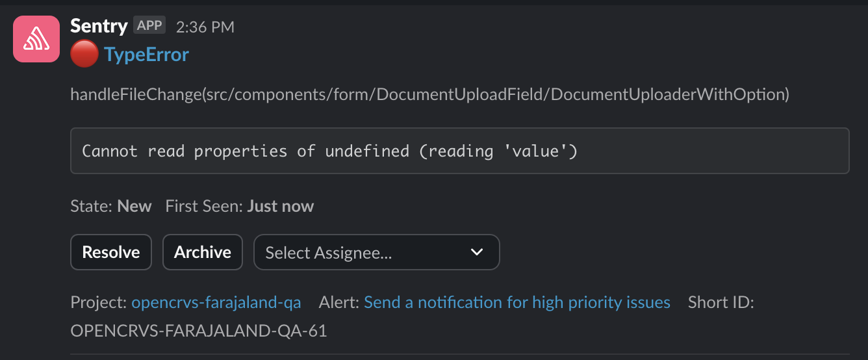Click the APP badge next to Sentry
This screenshot has height=360, width=868.
point(150,26)
